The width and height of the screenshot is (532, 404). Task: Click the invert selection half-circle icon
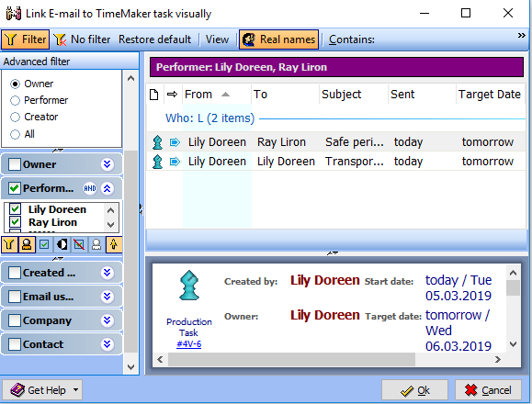click(62, 245)
